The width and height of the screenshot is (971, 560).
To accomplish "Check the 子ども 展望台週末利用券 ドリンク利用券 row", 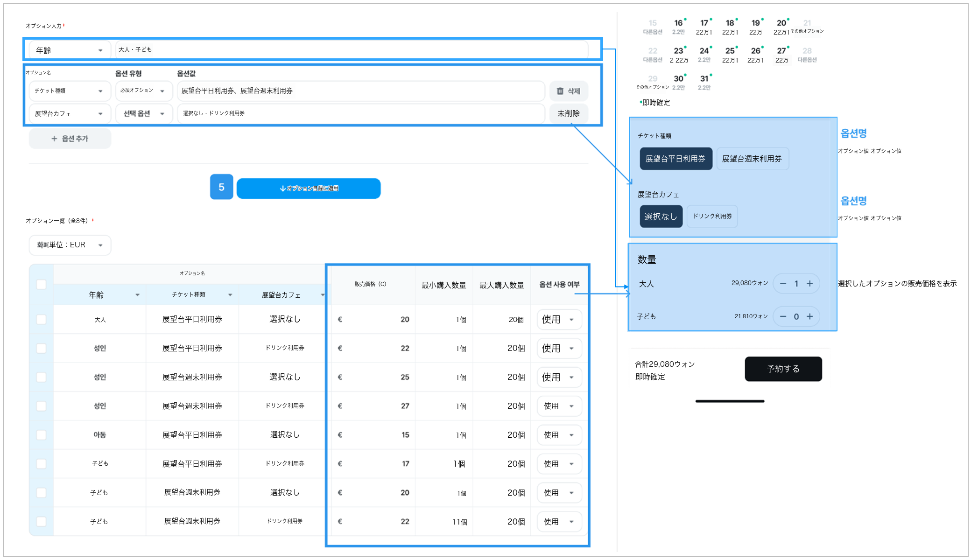I will click(x=41, y=522).
